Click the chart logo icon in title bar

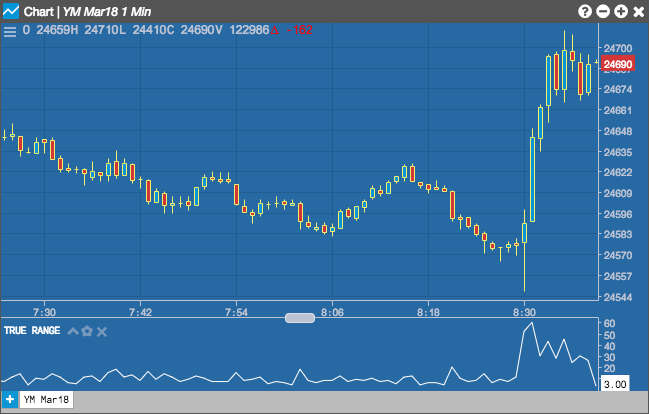pos(11,11)
